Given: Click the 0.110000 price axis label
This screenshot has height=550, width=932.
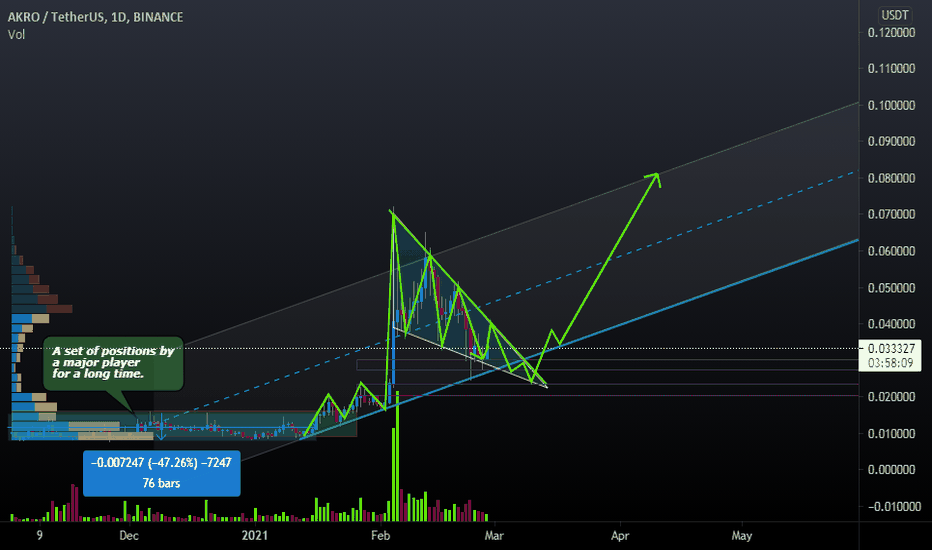Looking at the screenshot, I should pos(891,68).
